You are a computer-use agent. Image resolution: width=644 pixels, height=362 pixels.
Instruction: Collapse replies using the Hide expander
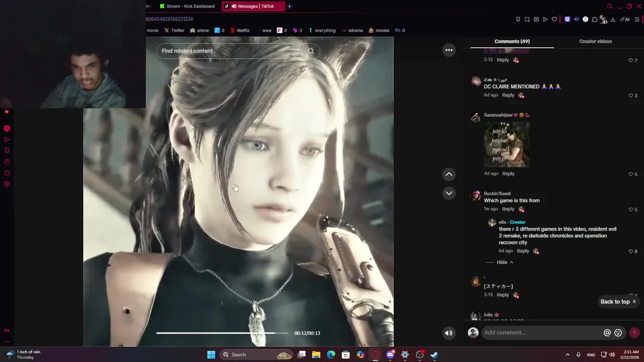(505, 262)
